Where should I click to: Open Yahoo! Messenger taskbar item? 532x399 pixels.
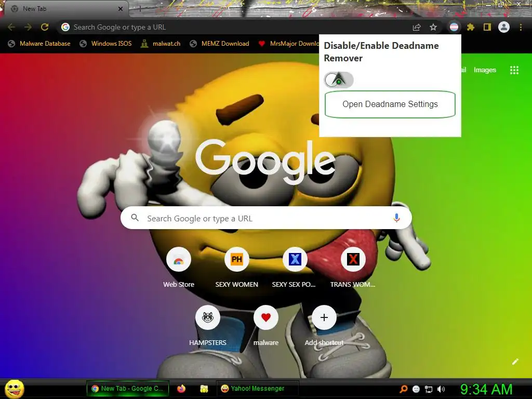[258, 389]
